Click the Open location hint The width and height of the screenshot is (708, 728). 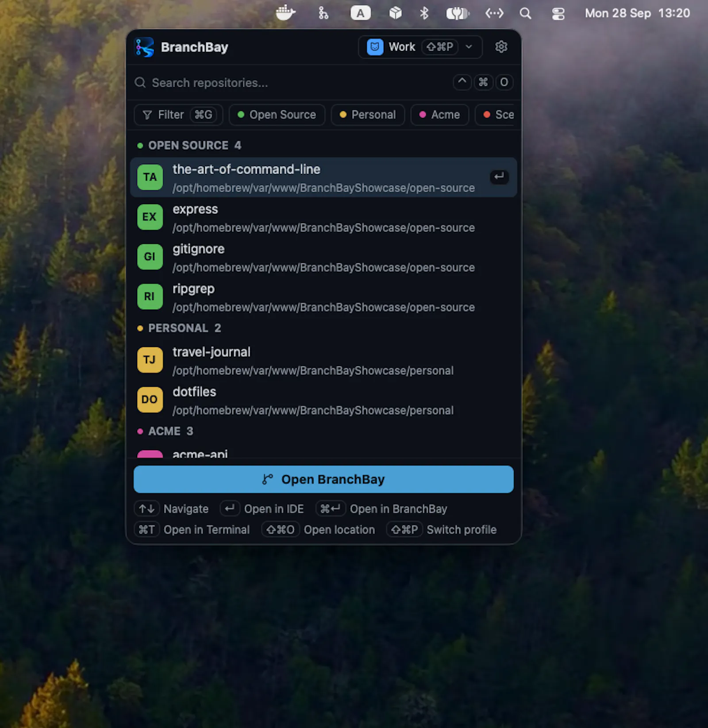point(318,530)
